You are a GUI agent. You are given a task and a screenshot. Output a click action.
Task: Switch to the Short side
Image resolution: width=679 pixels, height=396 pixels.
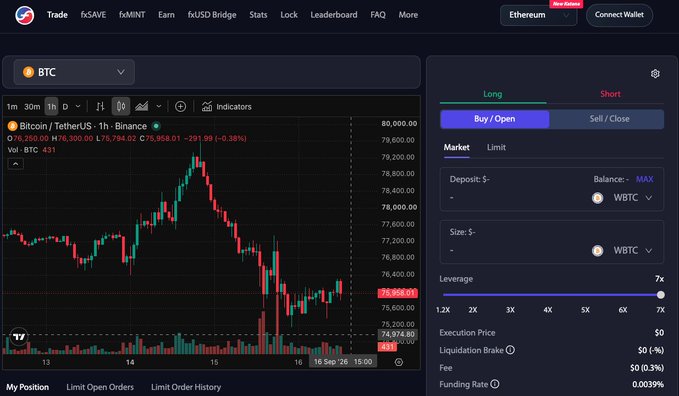[610, 94]
